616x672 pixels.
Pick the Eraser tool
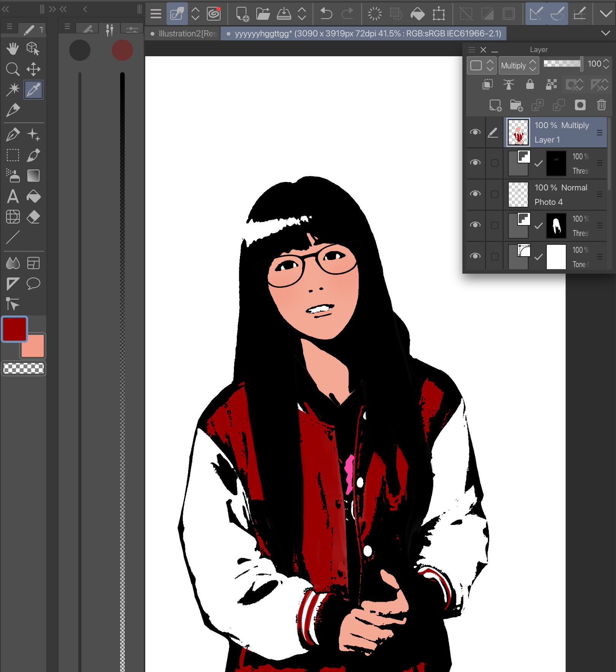33,217
